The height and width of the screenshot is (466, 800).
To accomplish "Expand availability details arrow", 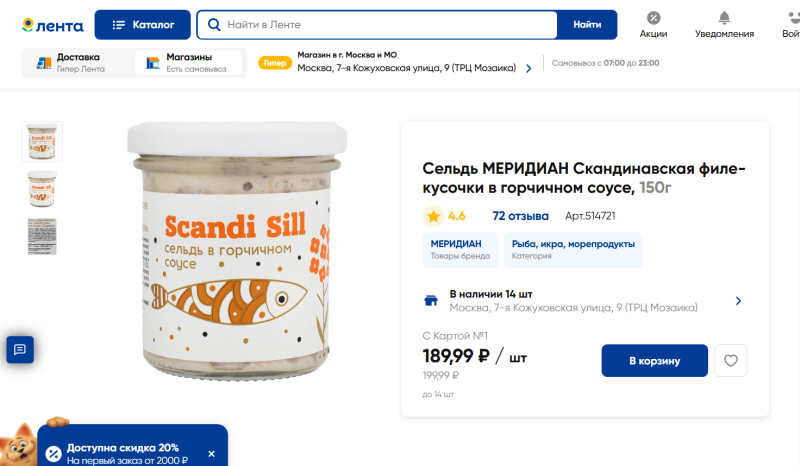I will click(738, 300).
